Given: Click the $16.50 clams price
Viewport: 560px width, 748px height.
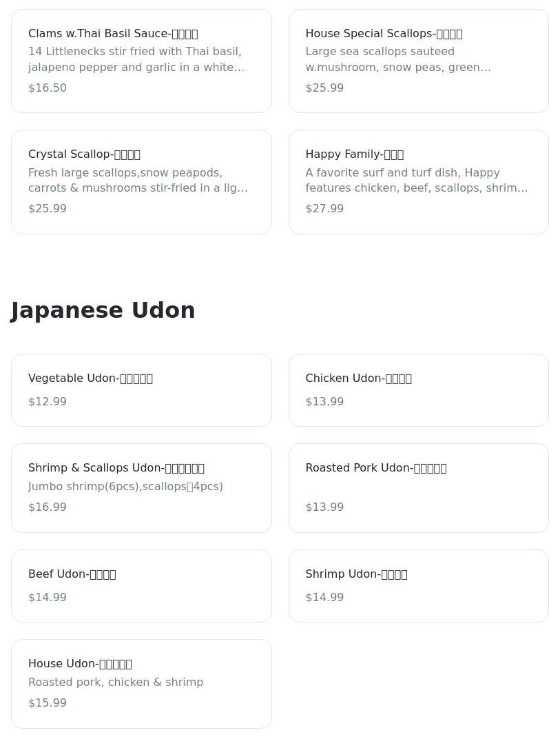Looking at the screenshot, I should coord(48,88).
